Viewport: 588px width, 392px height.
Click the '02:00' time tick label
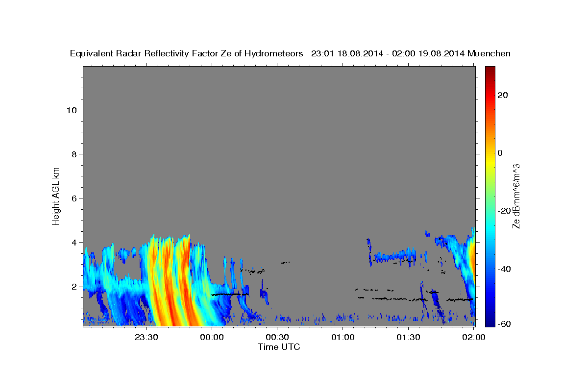point(473,338)
